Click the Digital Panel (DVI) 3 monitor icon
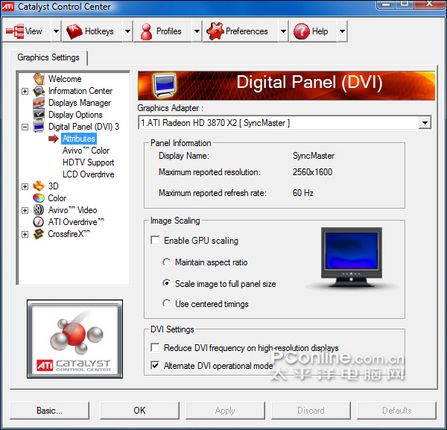This screenshot has width=447, height=430. [x=39, y=127]
